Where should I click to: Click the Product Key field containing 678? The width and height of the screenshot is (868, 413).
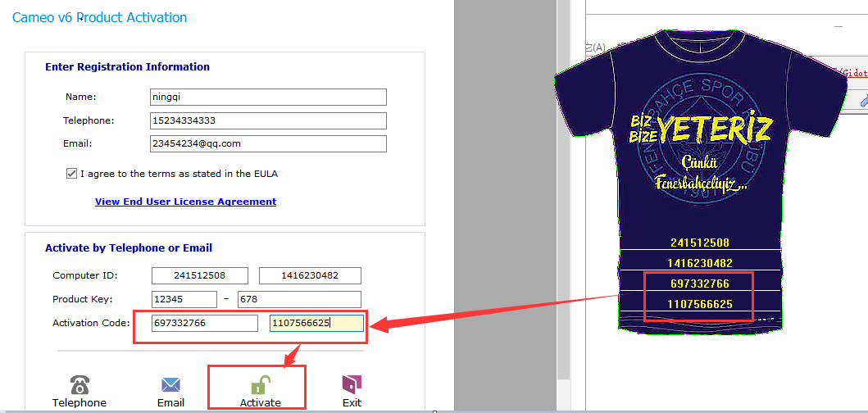(299, 300)
